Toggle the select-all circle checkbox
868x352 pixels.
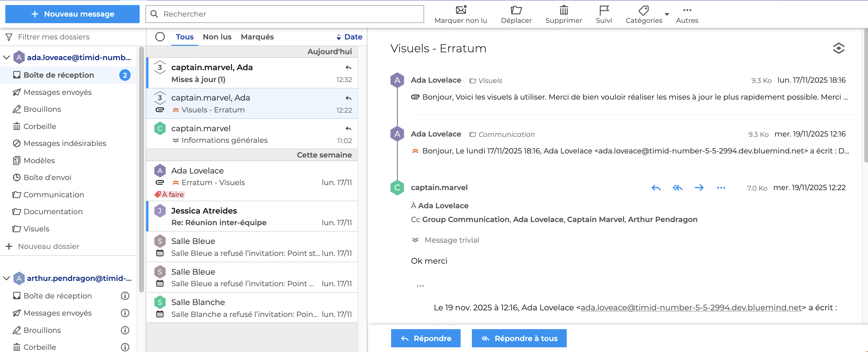(160, 37)
